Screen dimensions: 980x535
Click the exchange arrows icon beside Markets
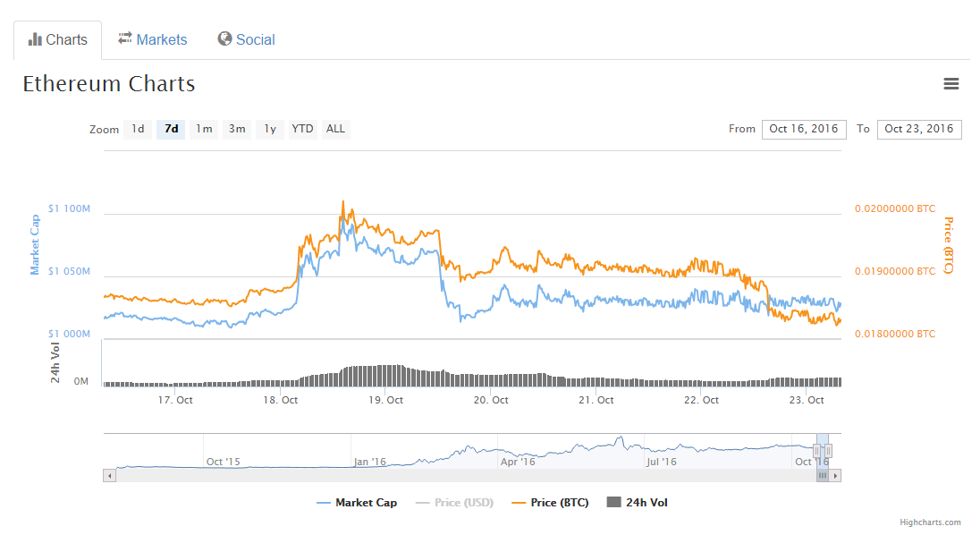pos(125,38)
